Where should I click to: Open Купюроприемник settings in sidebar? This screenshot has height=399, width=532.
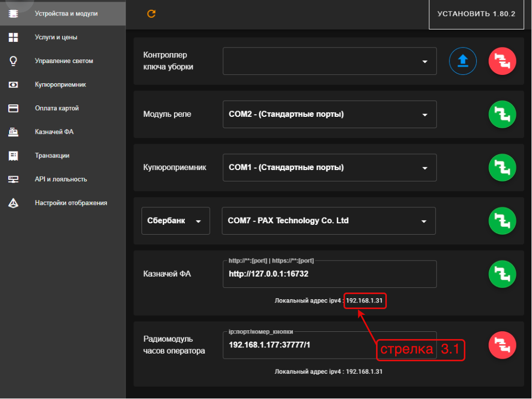pyautogui.click(x=63, y=85)
